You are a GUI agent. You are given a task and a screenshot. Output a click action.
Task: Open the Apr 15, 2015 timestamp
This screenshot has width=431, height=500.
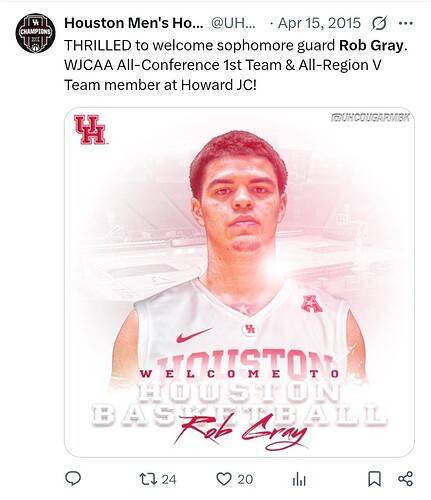pyautogui.click(x=319, y=23)
